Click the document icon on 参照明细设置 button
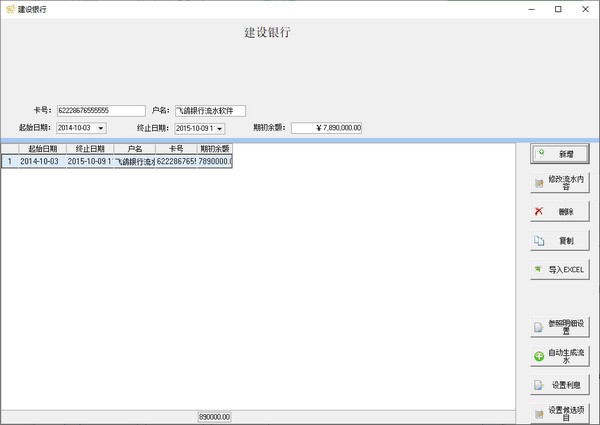 [538, 327]
